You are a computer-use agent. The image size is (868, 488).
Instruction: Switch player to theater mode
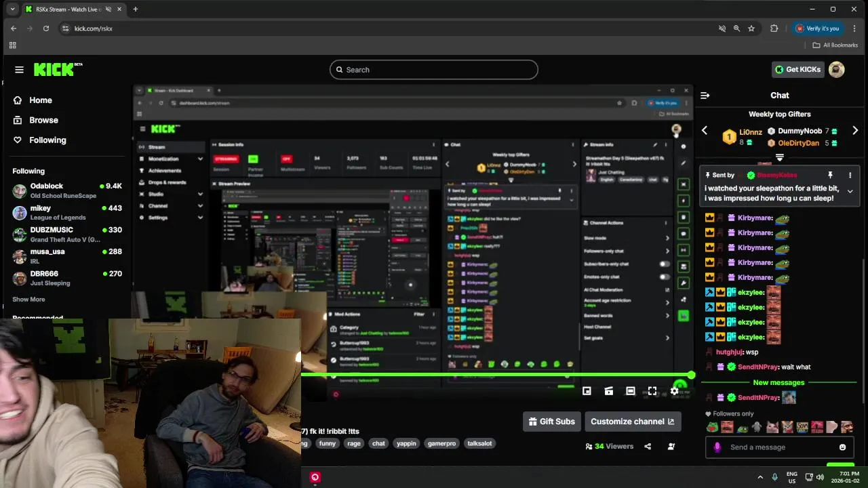click(x=630, y=391)
